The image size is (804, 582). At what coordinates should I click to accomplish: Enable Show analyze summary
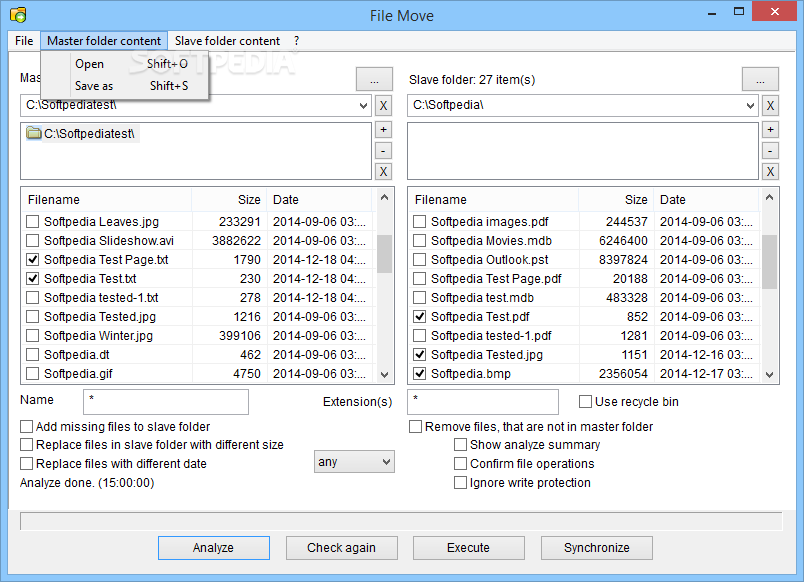(x=460, y=445)
